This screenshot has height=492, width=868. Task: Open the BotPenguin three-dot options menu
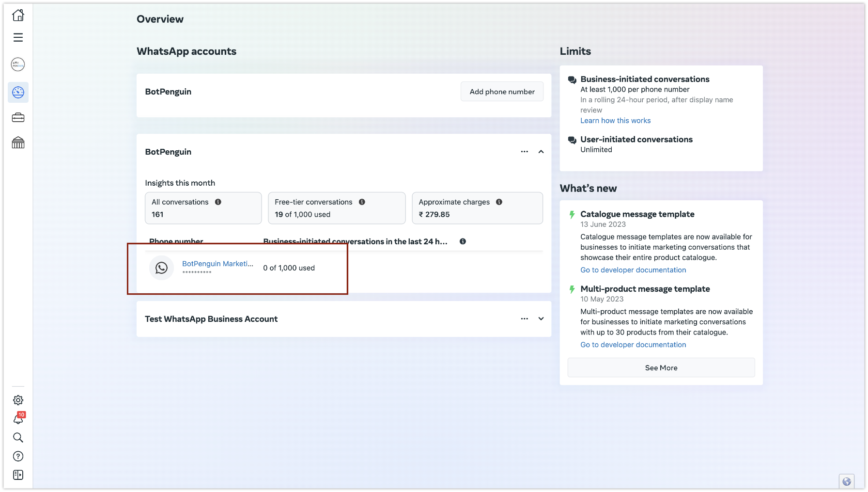click(x=524, y=152)
